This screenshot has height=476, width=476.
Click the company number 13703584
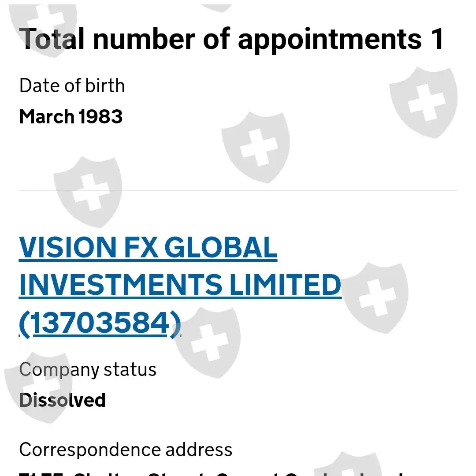coord(100,324)
